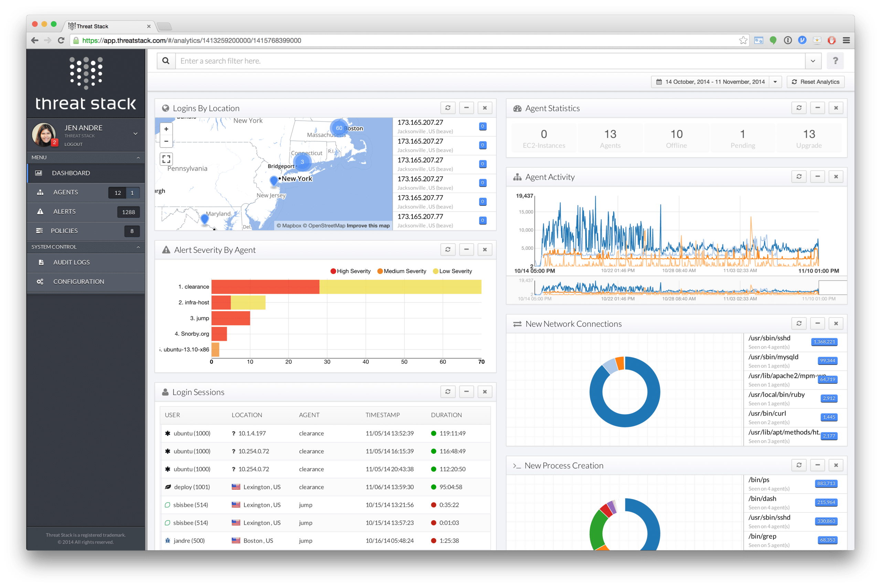Refresh the Login Sessions panel

448,392
